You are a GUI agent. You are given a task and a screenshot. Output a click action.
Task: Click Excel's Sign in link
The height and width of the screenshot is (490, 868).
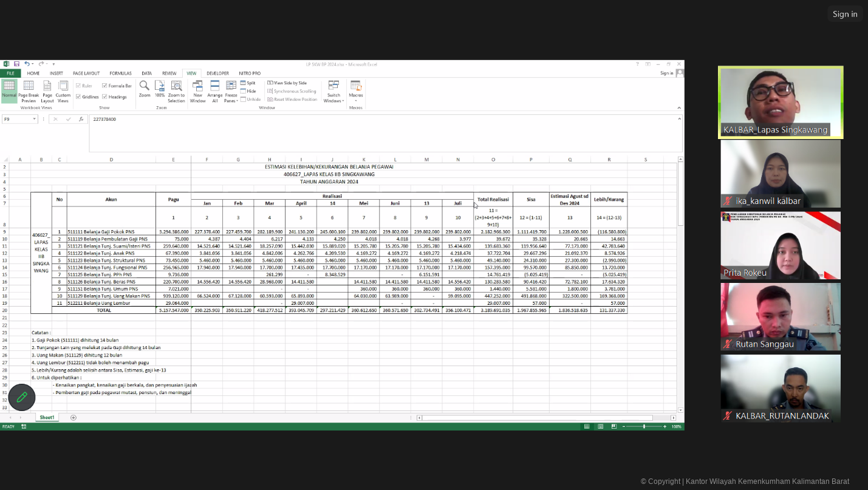tap(667, 73)
